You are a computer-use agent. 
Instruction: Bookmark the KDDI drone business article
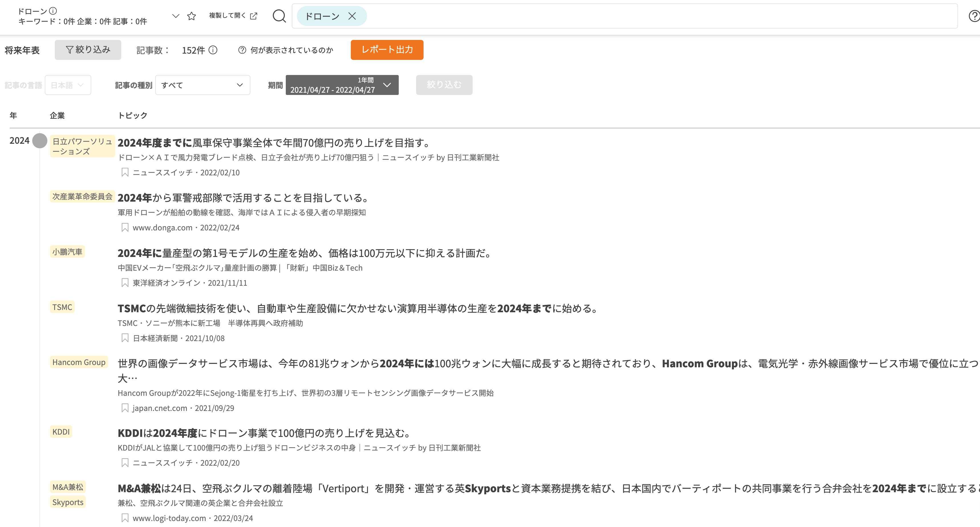125,463
